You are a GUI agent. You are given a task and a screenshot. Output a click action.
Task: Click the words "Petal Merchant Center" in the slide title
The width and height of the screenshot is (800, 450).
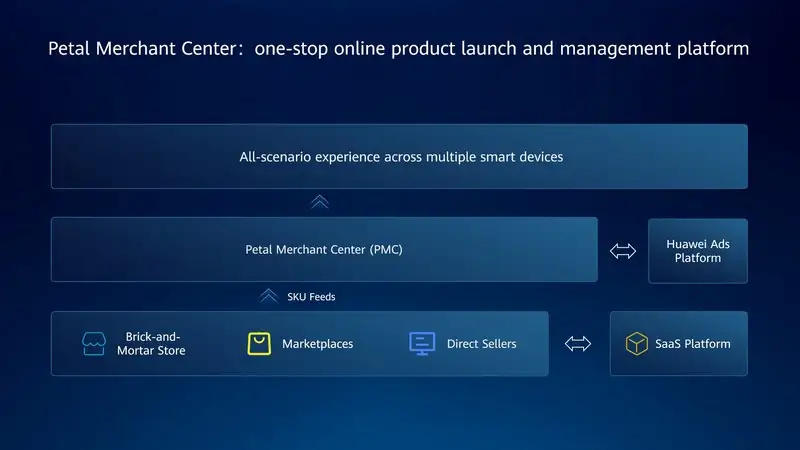pos(126,48)
